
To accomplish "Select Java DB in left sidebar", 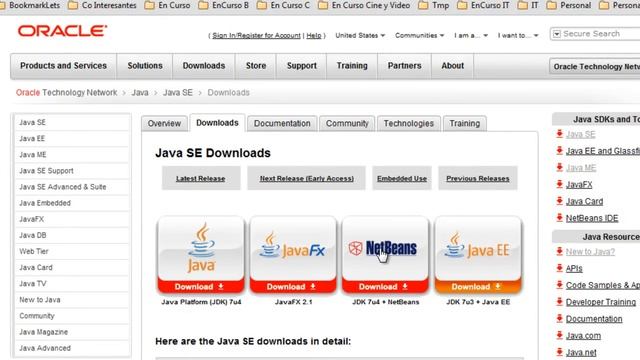I will (72, 235).
